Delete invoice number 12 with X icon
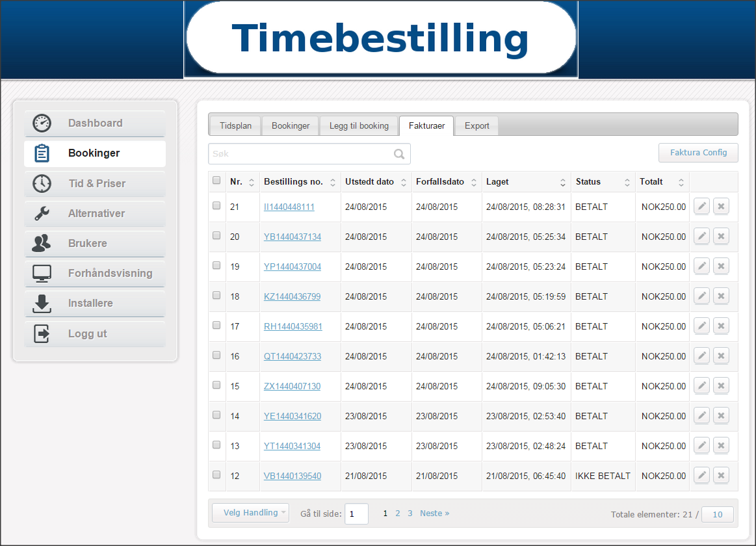 point(721,476)
